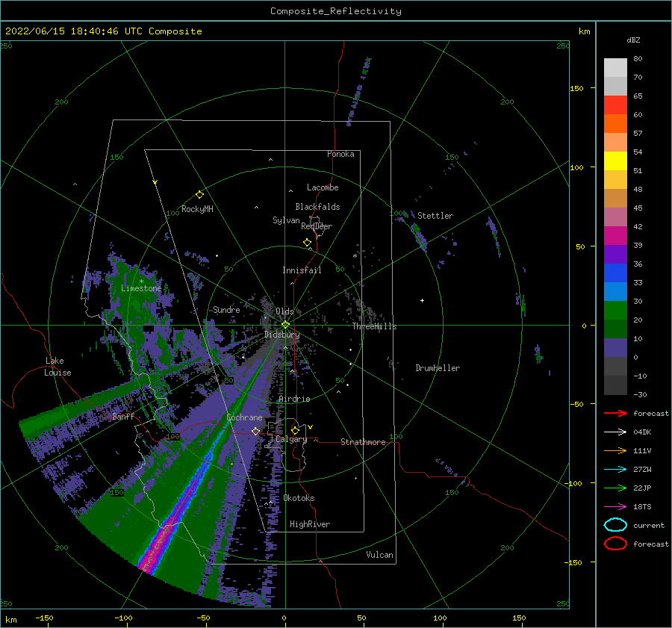This screenshot has height=628, width=672.
Task: Select the gold 48–51 dBZ swatch
Action: 615,180
